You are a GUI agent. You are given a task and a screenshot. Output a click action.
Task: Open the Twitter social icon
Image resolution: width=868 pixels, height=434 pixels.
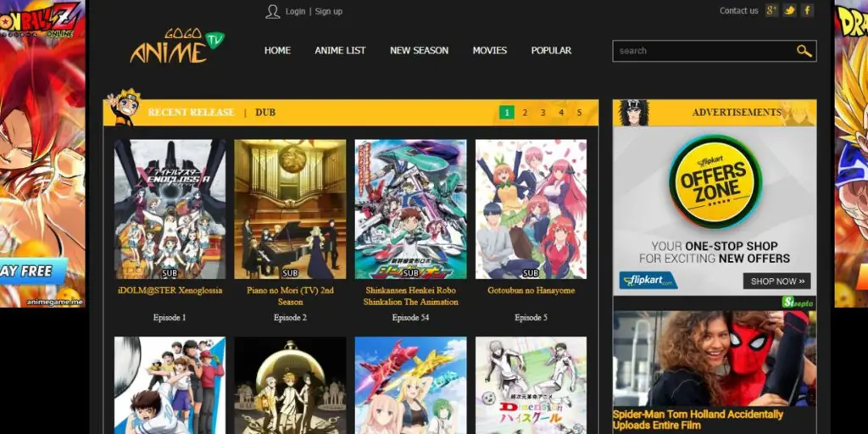click(789, 10)
